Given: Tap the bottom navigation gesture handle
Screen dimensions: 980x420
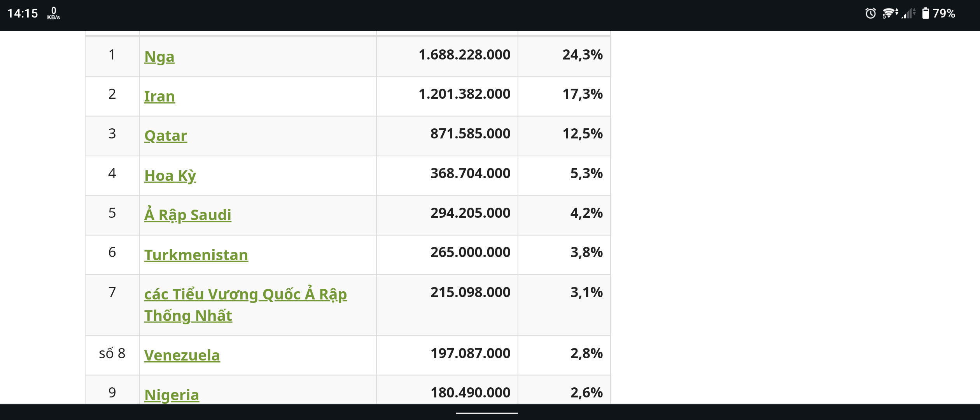Looking at the screenshot, I should [486, 413].
